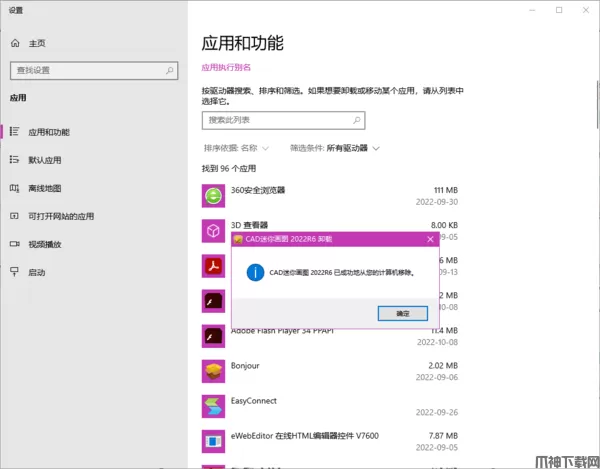Open the 筛选条件: 所有驱动器 dropdown

point(335,148)
